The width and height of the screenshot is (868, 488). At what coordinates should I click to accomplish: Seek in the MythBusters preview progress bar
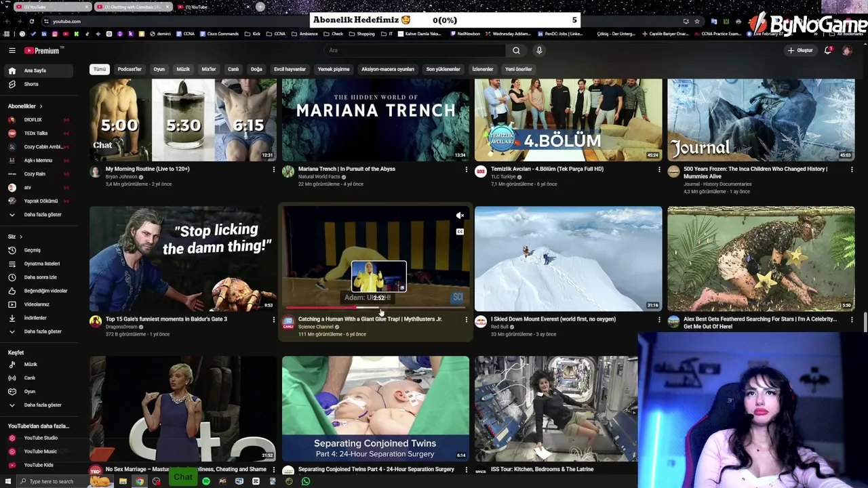(375, 308)
